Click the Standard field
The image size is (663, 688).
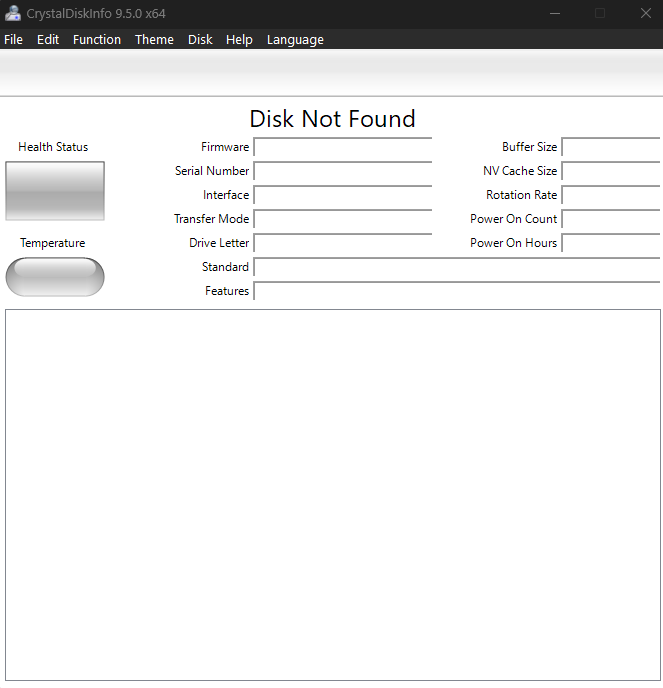click(457, 267)
